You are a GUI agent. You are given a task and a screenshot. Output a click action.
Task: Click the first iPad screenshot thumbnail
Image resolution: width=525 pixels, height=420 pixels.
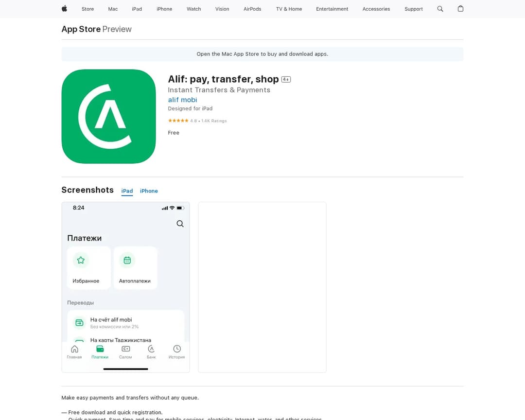[125, 287]
